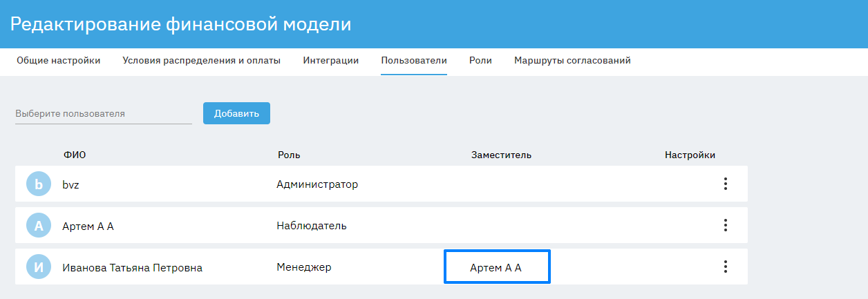Open three-dot menu for Иванова Татьяна Петровна
Screen dimensions: 868x299
click(725, 267)
